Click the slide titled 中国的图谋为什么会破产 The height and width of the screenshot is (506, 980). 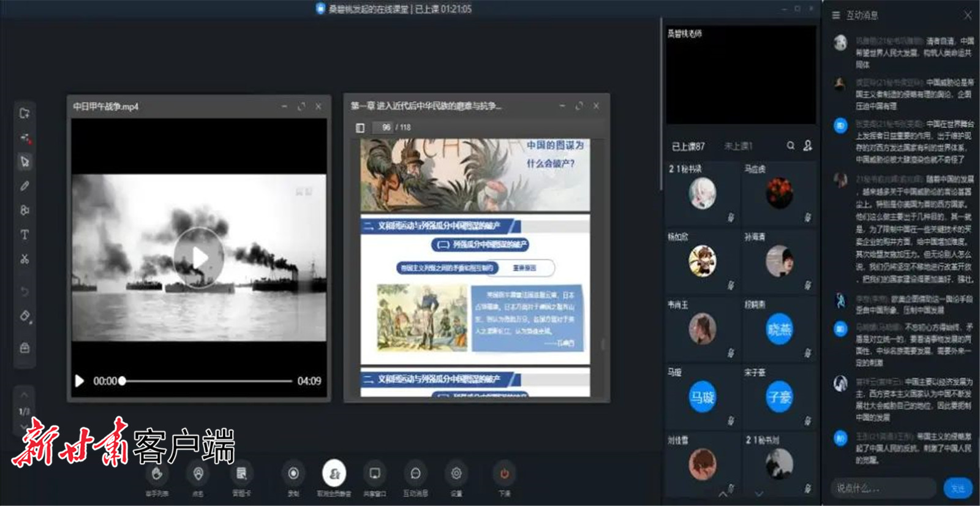[475, 175]
